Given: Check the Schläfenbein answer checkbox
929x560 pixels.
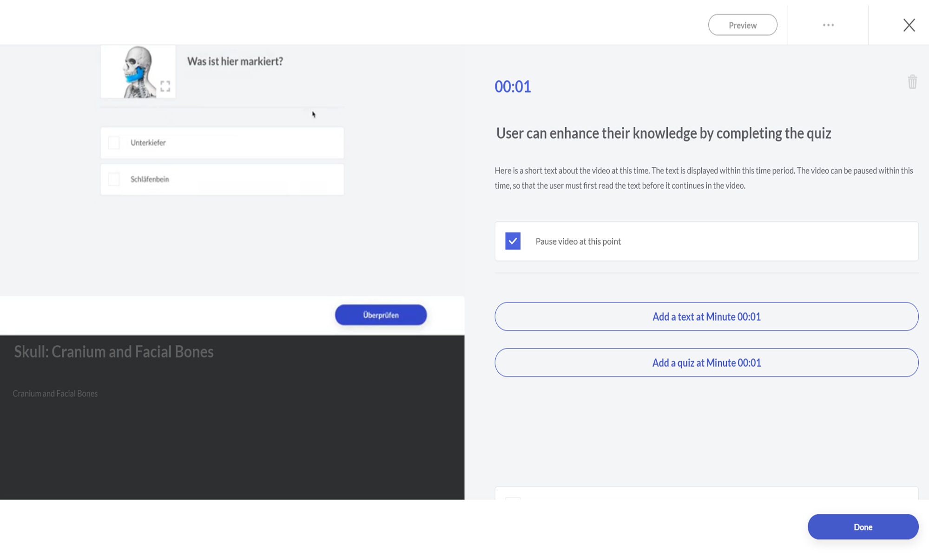Looking at the screenshot, I should (114, 179).
